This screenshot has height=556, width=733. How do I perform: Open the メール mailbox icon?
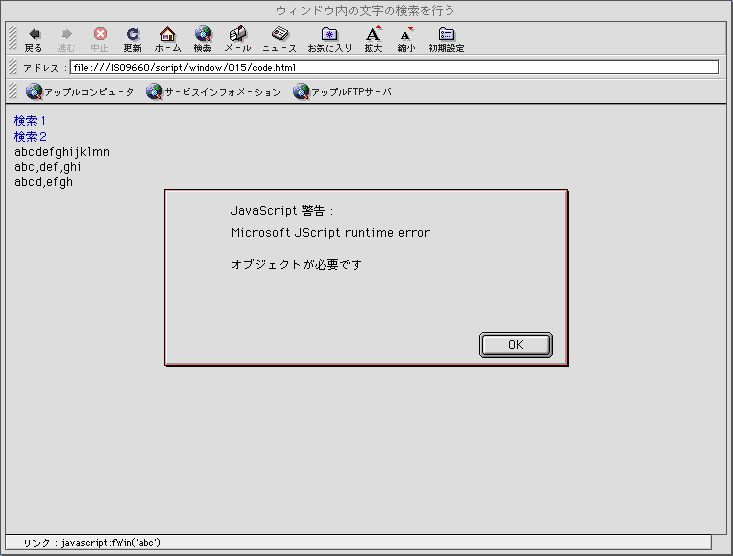pos(238,39)
